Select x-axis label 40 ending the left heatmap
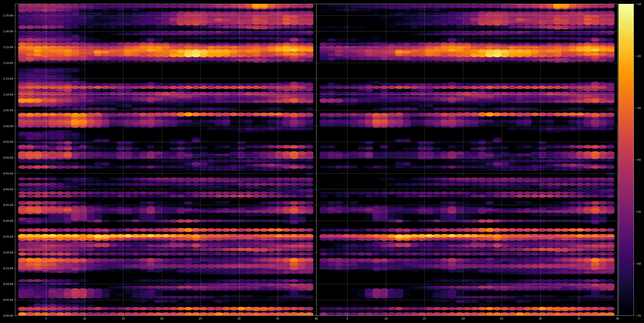 pos(316,319)
